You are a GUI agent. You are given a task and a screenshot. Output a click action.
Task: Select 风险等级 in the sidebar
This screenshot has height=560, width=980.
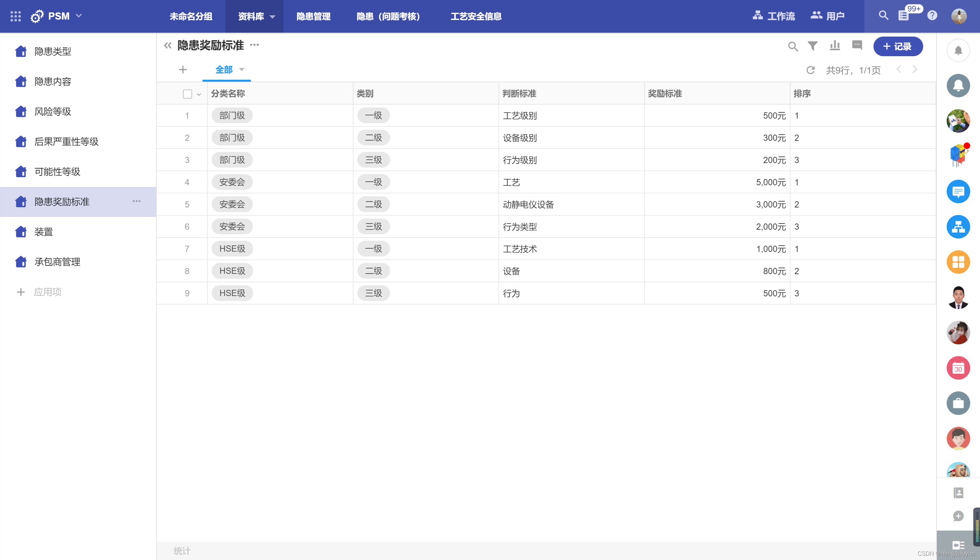[x=53, y=111]
